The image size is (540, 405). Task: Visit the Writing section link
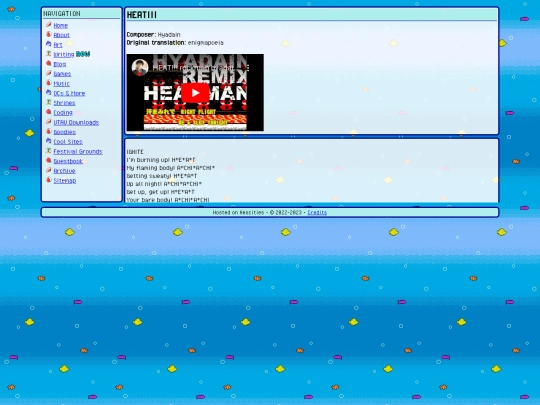(64, 54)
